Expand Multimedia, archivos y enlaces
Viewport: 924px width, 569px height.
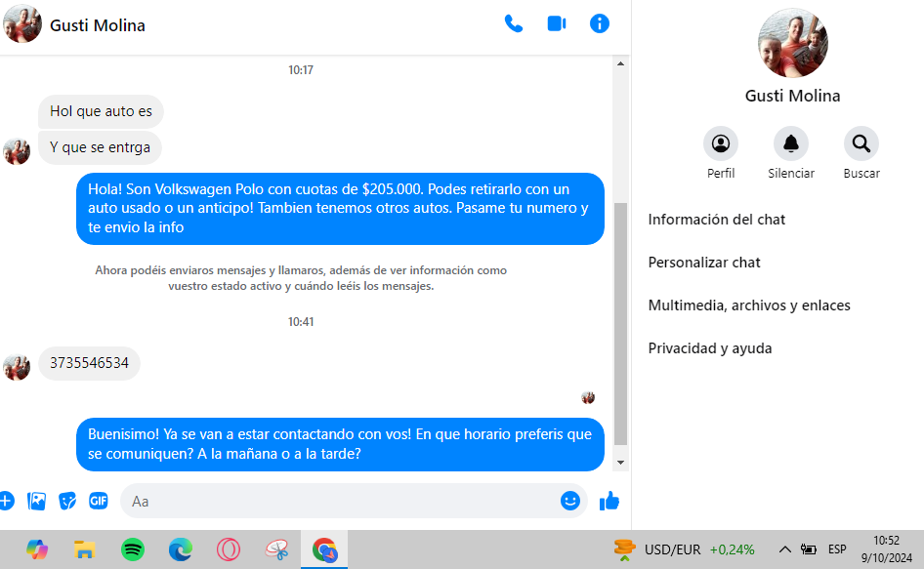(749, 305)
